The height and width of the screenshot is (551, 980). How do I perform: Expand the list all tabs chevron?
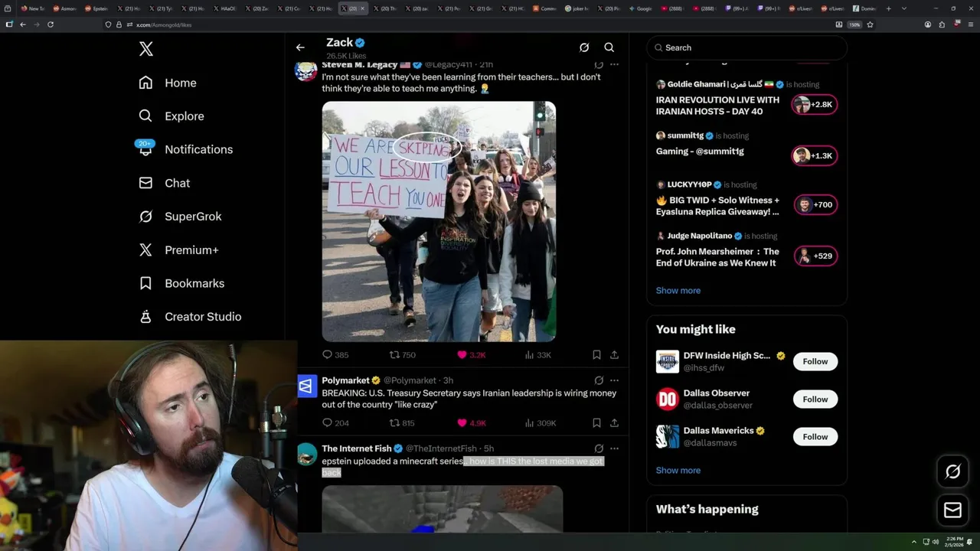point(903,8)
